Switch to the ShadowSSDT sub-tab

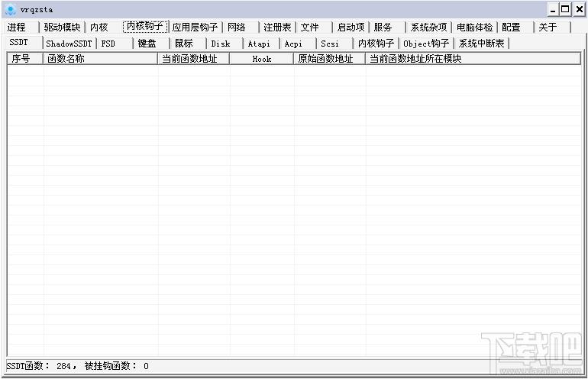point(69,44)
